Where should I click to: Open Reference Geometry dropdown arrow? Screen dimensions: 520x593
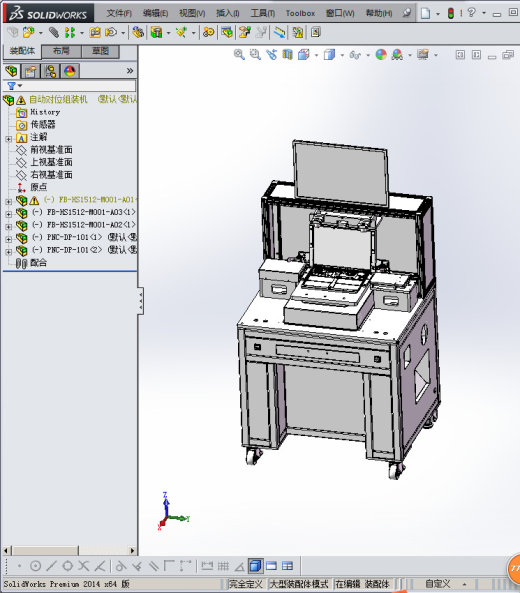tap(194, 33)
